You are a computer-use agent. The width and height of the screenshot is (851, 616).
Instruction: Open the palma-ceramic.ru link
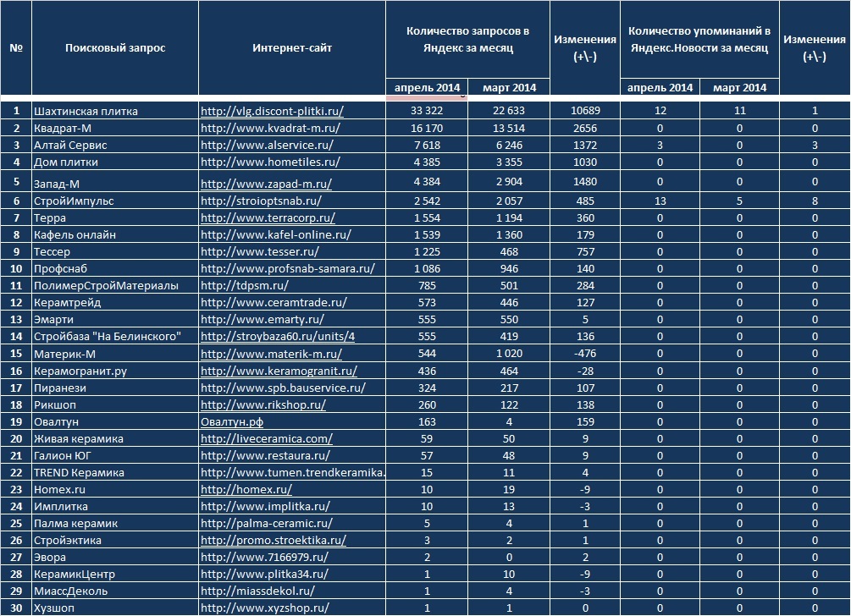pyautogui.click(x=267, y=523)
